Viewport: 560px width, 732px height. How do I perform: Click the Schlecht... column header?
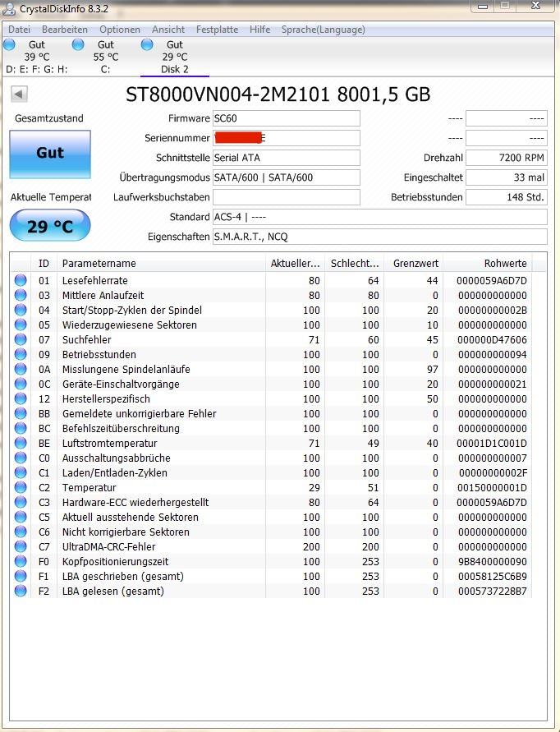point(356,263)
